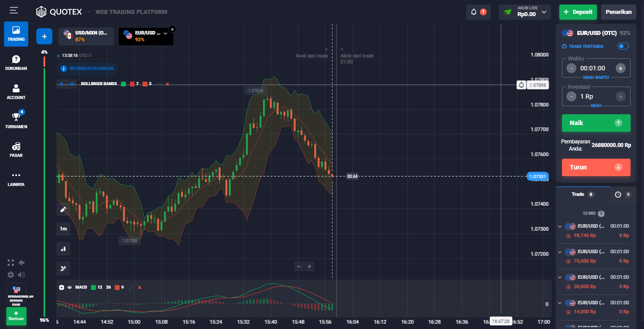Toggle Bollinger Bands visibility eye
Image resolution: width=644 pixels, height=329 pixels.
tap(72, 84)
